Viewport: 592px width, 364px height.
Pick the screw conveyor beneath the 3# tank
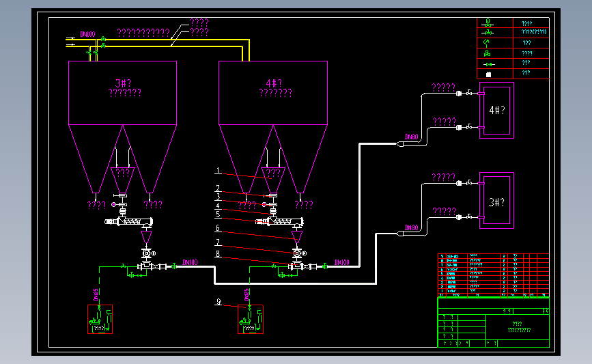129,222
